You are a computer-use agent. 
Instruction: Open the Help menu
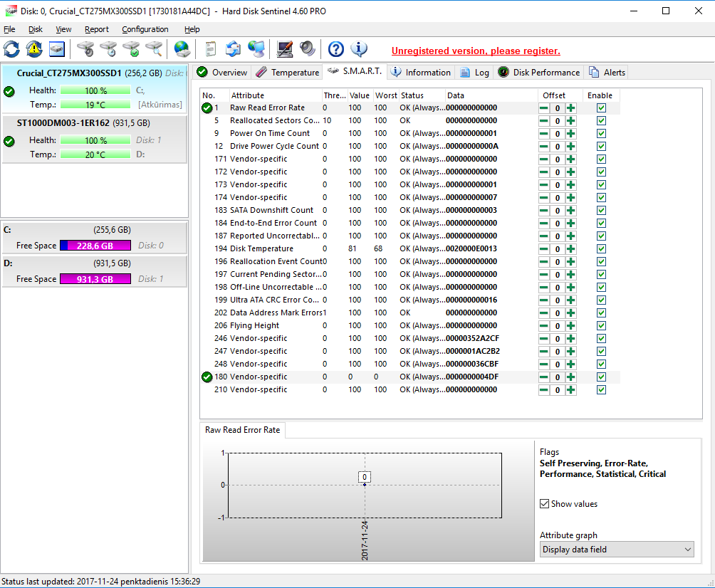point(192,29)
